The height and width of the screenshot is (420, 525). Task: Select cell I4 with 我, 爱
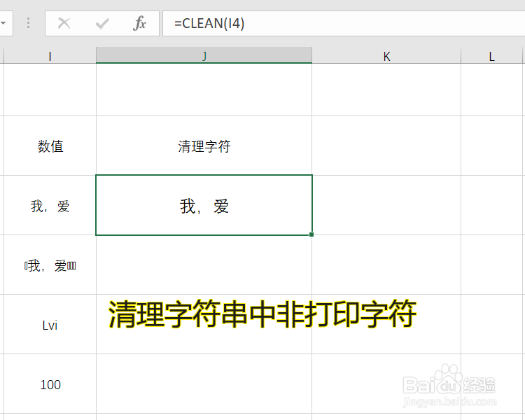(50, 205)
